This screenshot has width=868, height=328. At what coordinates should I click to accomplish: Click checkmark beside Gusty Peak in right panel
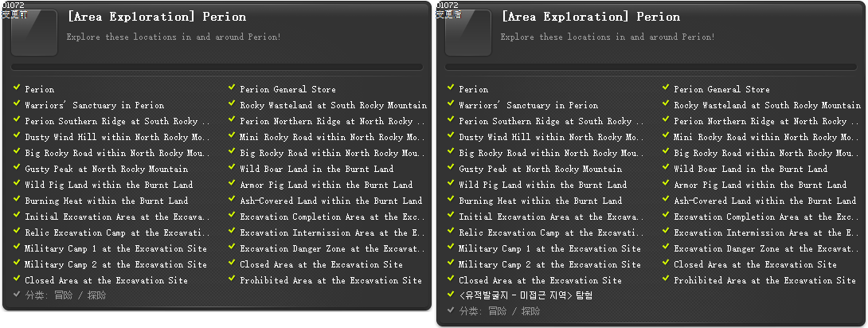[452, 168]
